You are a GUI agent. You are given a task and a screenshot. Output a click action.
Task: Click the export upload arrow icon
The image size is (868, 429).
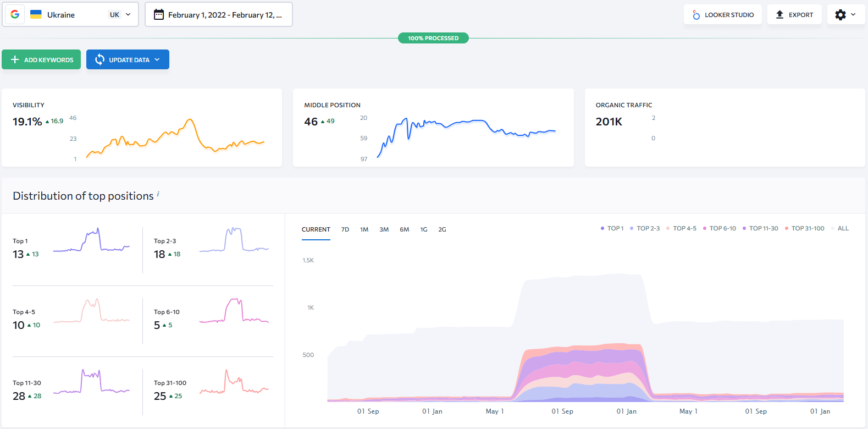pyautogui.click(x=779, y=15)
